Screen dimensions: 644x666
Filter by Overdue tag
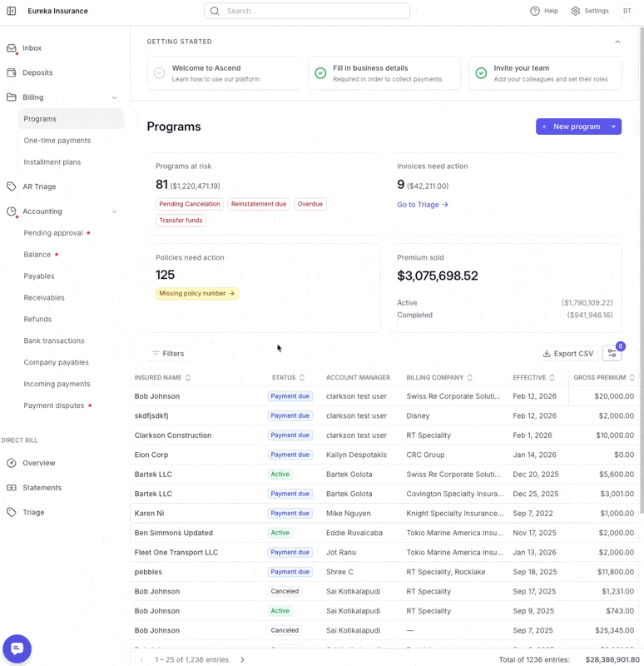click(x=310, y=204)
